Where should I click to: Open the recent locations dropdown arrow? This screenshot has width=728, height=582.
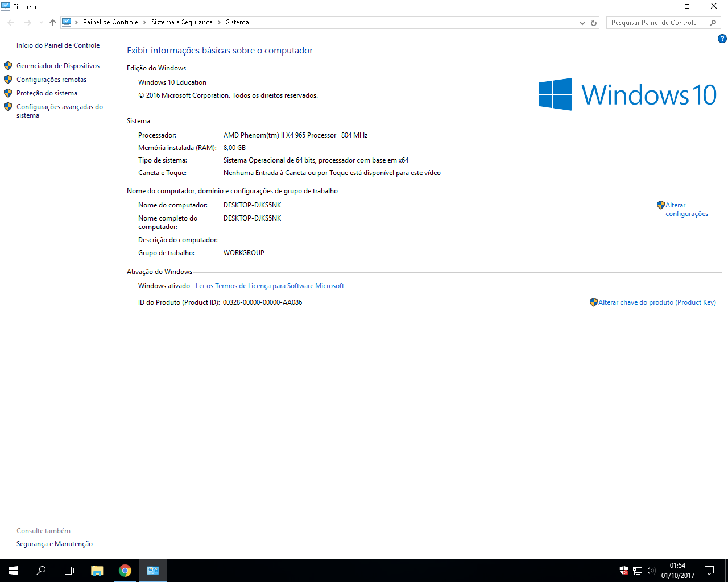[x=41, y=23]
